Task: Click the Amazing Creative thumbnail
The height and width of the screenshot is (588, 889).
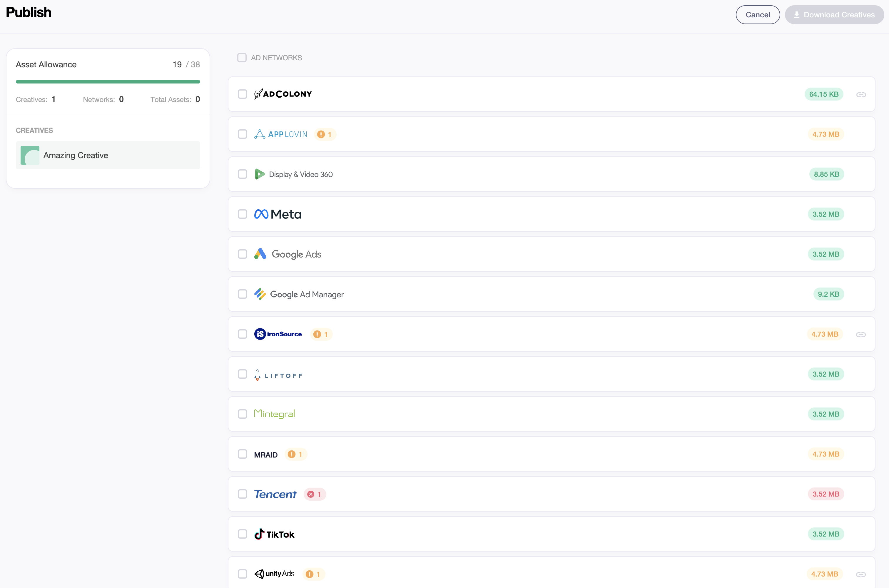Action: 30,155
